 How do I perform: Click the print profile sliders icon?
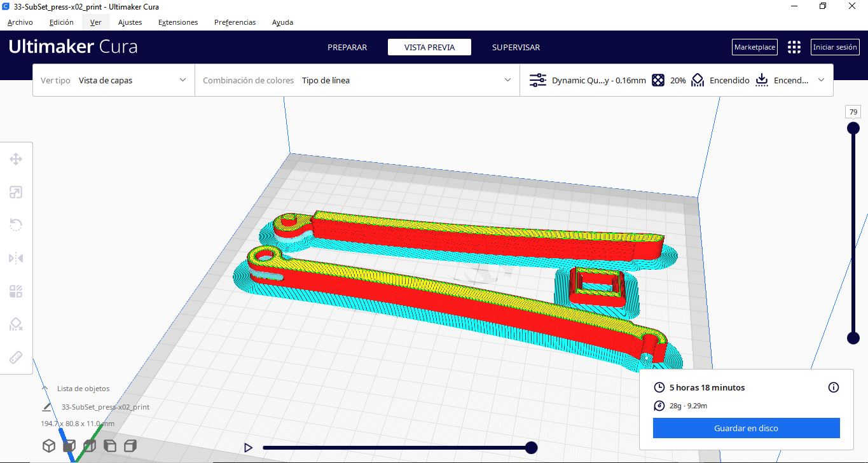click(x=537, y=80)
